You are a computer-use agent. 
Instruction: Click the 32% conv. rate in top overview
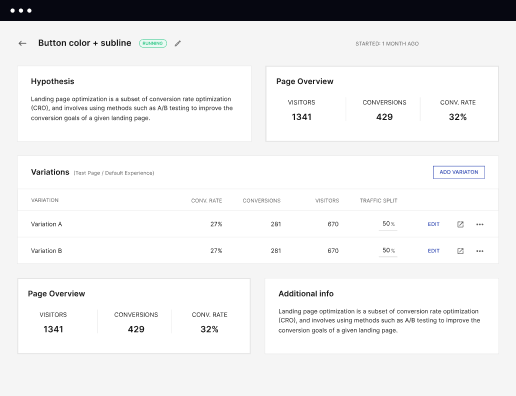[x=458, y=117]
